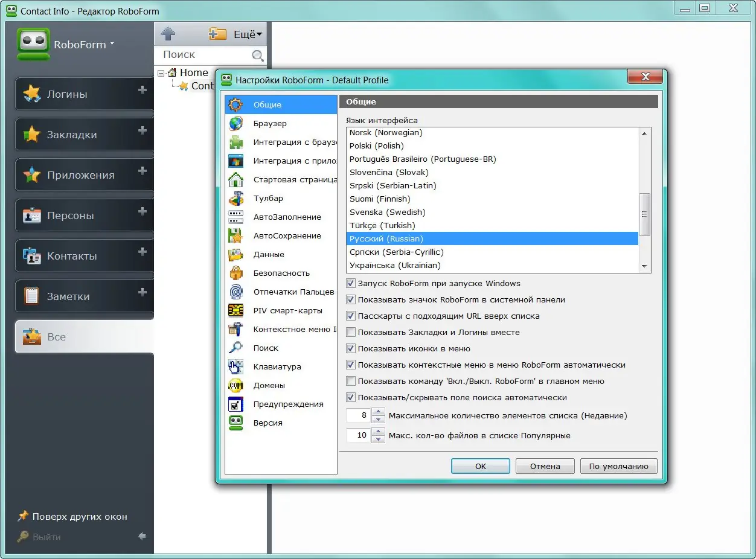Click the search magnifier icon in editor
This screenshot has height=559, width=756.
point(258,56)
